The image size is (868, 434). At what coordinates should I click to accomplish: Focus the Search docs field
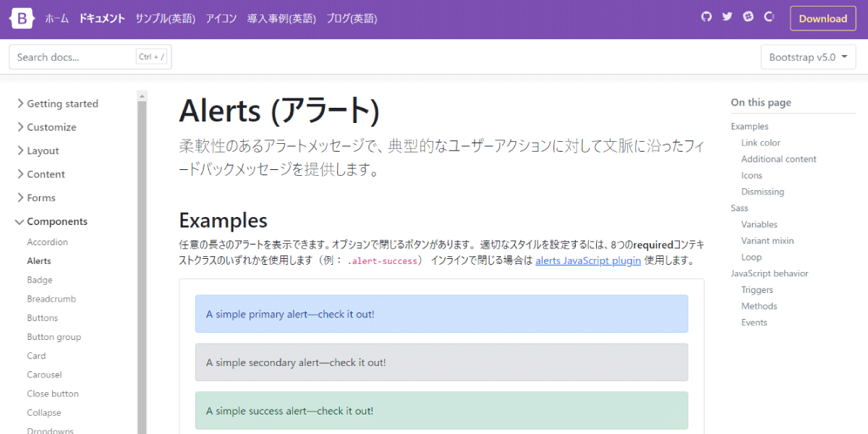[x=90, y=56]
